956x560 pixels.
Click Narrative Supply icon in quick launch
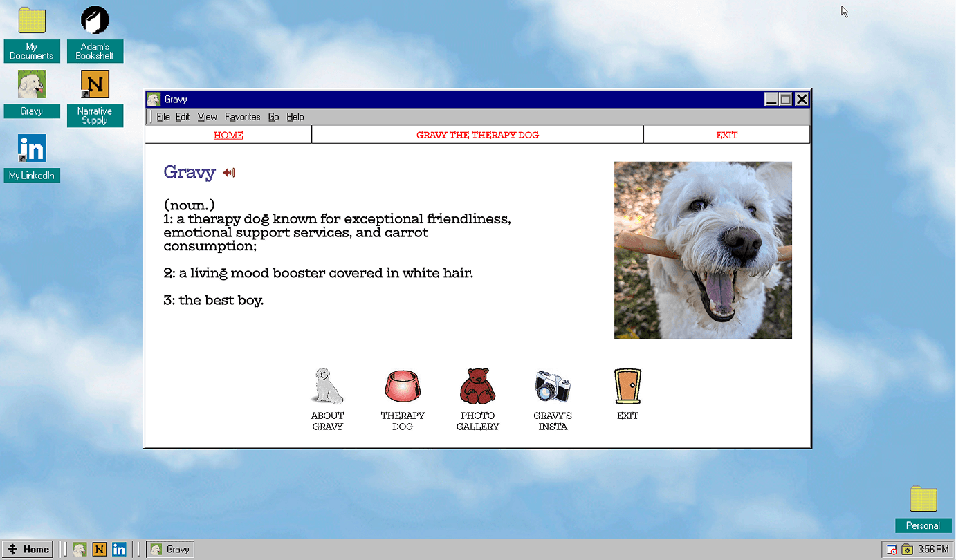pyautogui.click(x=99, y=550)
